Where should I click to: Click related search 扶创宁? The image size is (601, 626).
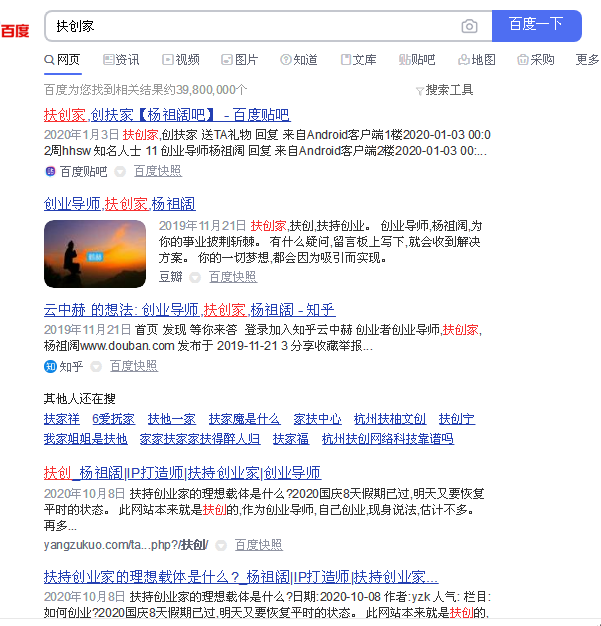click(x=457, y=419)
